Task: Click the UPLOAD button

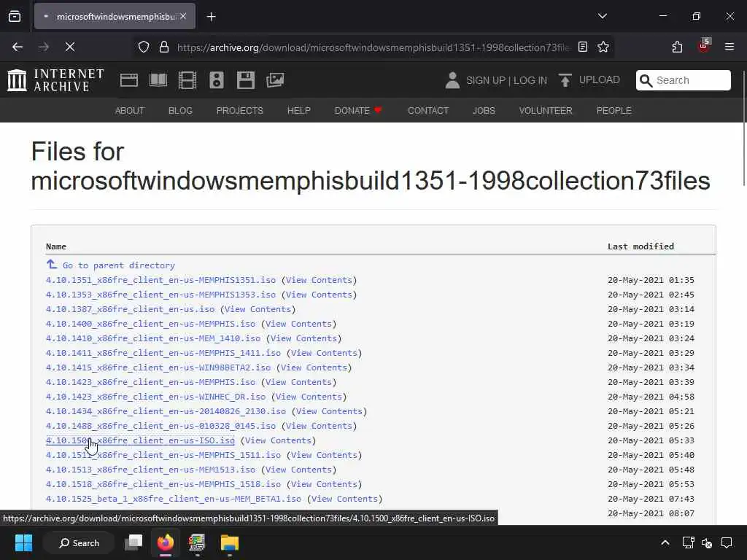Action: pyautogui.click(x=589, y=80)
